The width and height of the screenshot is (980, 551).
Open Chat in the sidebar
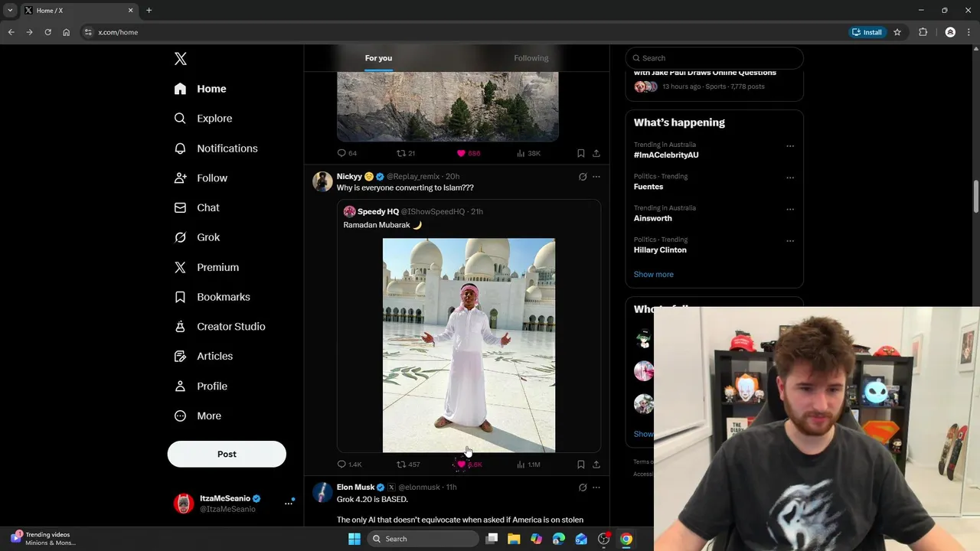197,207
